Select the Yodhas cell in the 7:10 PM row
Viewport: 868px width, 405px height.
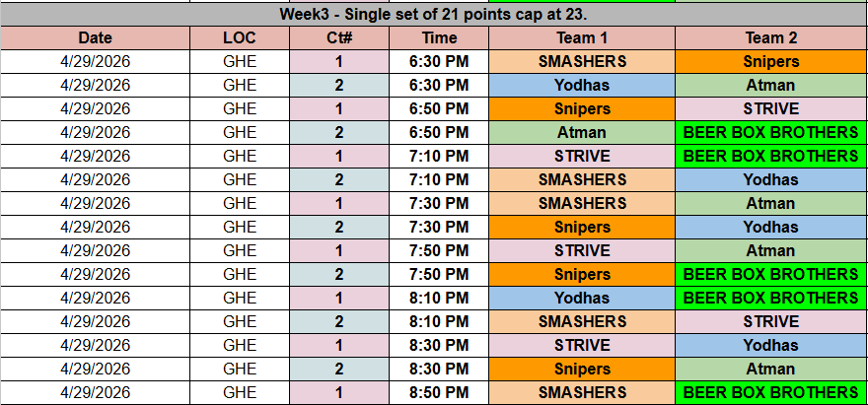point(771,180)
